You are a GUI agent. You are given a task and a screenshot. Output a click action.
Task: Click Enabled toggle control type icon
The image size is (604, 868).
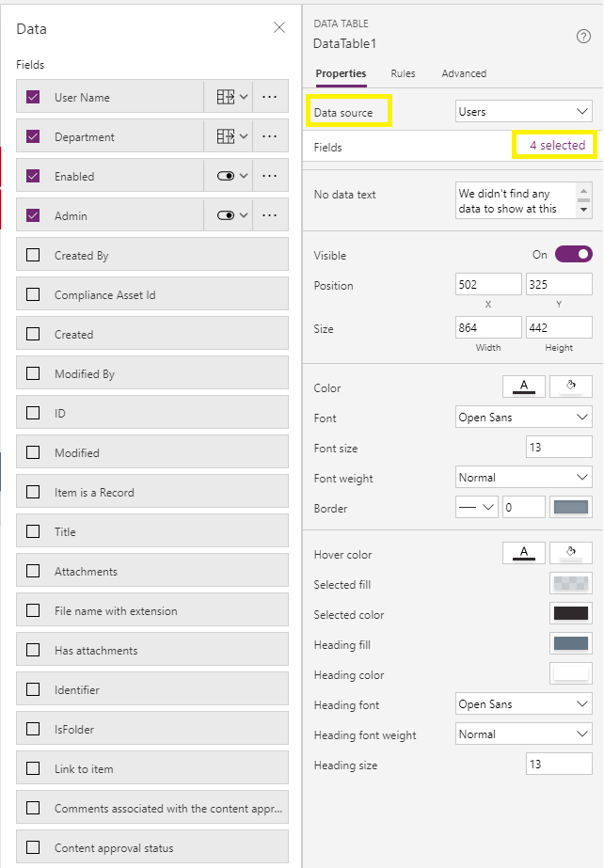coord(225,176)
